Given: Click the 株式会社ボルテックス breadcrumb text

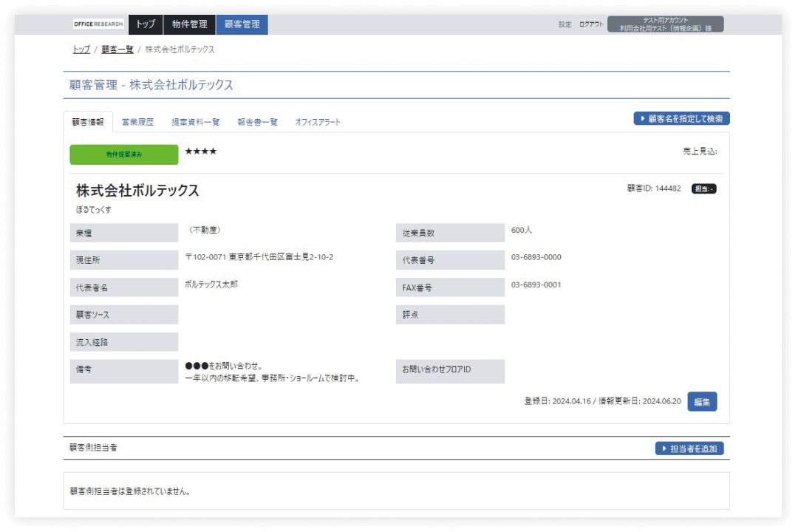Looking at the screenshot, I should 180,50.
